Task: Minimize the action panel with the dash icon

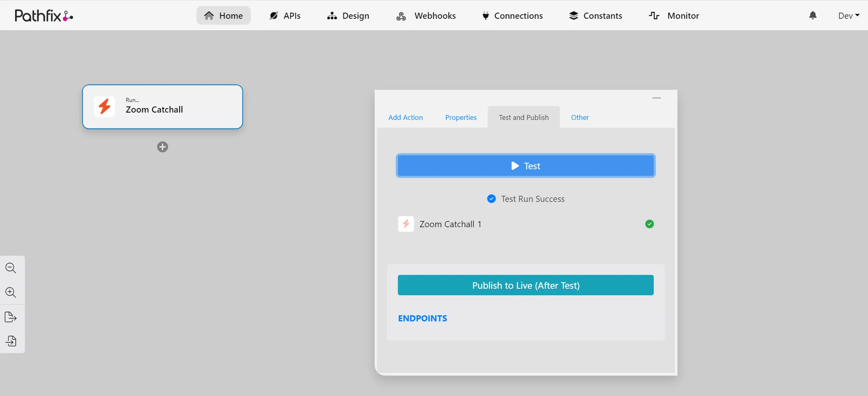Action: tap(656, 98)
